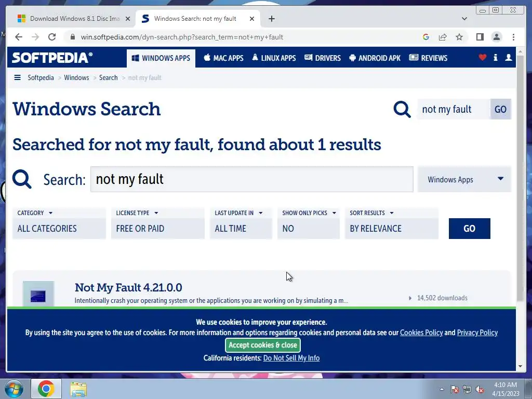Open the Privacy Policy link
Image resolution: width=532 pixels, height=399 pixels.
[x=477, y=332]
